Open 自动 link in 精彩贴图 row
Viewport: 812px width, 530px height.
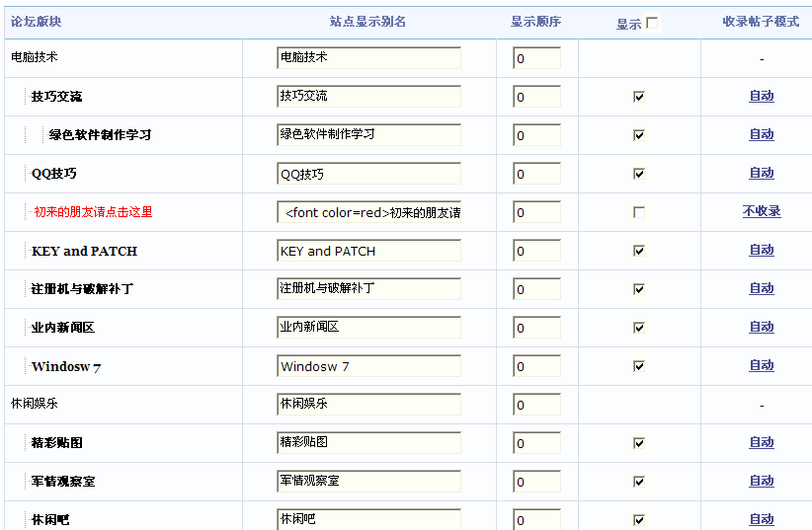pyautogui.click(x=762, y=442)
